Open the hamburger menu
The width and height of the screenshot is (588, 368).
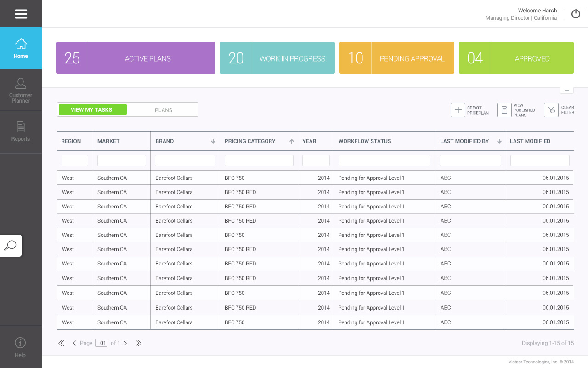(x=21, y=14)
